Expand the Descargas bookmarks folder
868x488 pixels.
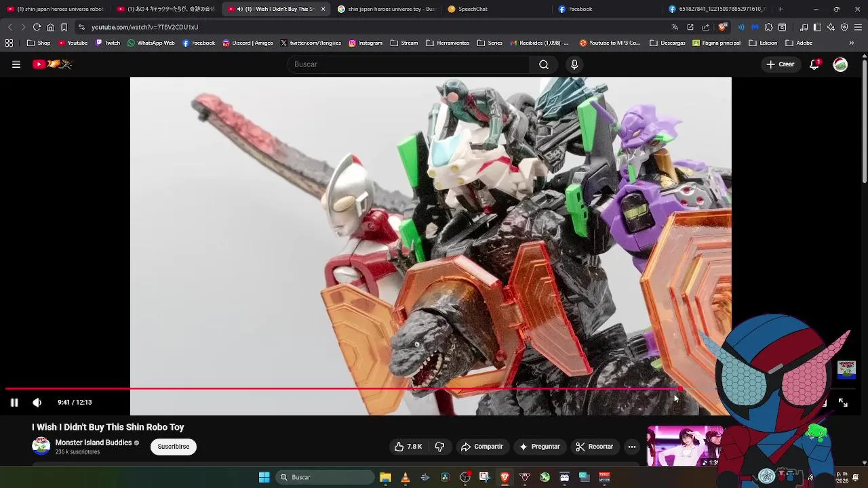[x=667, y=43]
